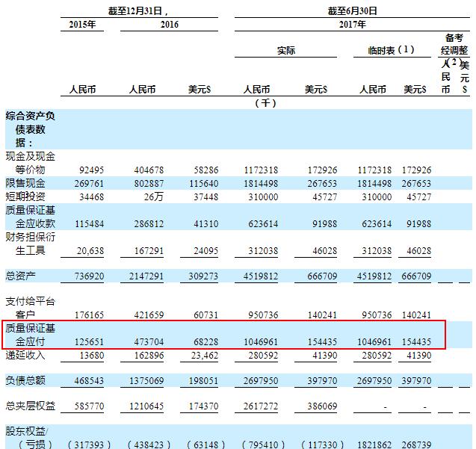Select mezzanine equity value 2617272
476x449 pixels.
point(261,406)
